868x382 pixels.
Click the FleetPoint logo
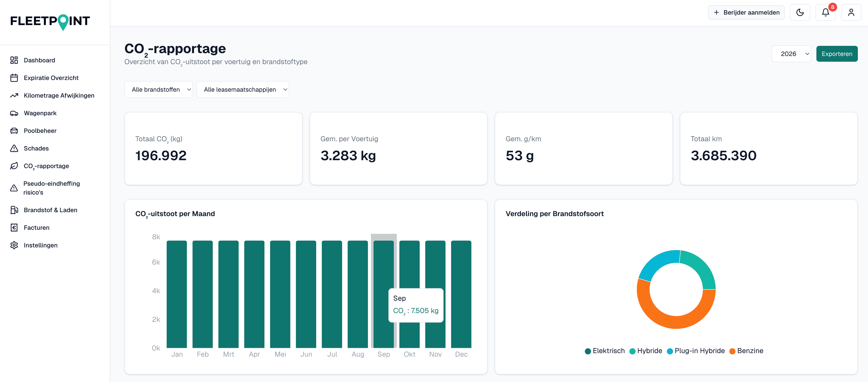tap(50, 22)
